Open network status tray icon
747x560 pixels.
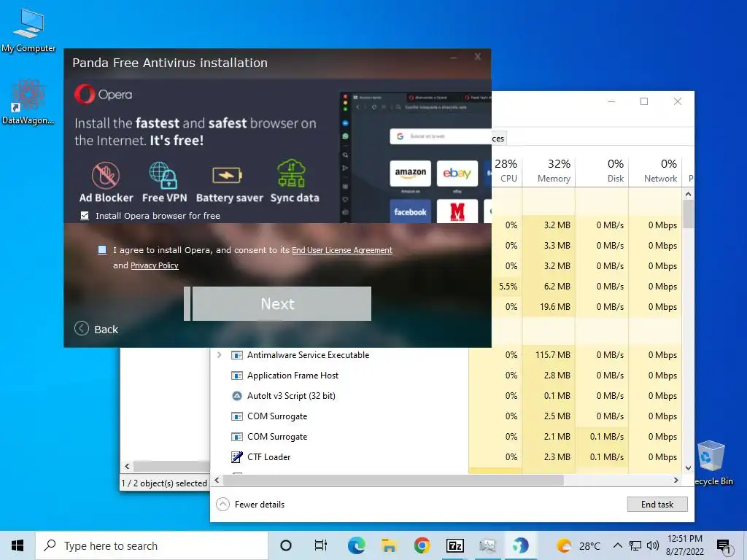635,545
